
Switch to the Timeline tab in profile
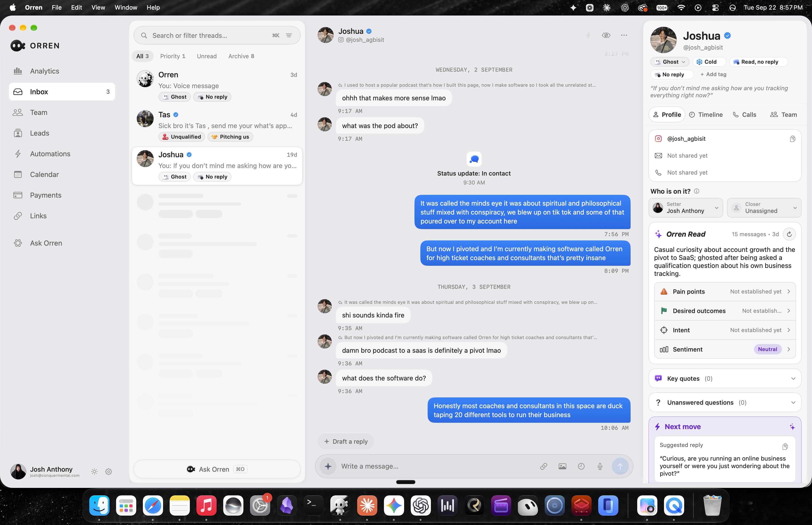(706, 114)
